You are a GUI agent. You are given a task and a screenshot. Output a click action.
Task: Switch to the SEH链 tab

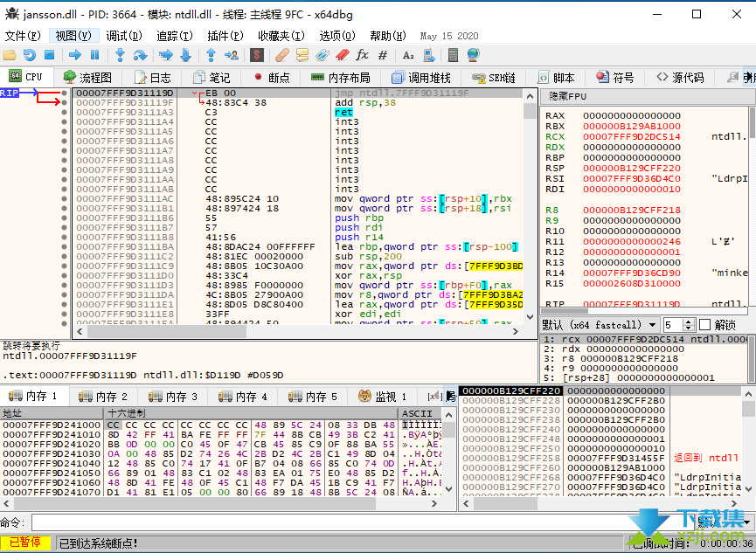[494, 78]
